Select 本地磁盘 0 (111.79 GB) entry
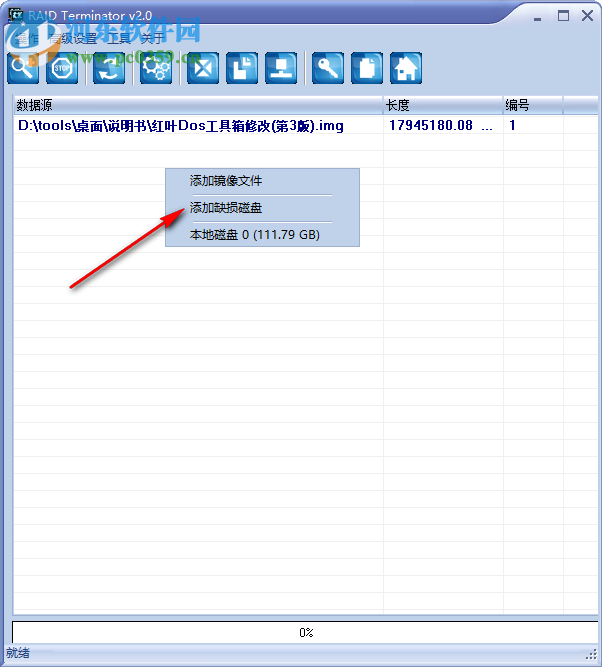 point(262,235)
